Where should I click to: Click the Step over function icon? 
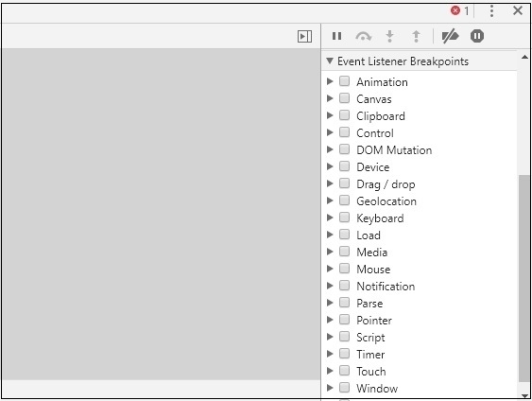(363, 36)
